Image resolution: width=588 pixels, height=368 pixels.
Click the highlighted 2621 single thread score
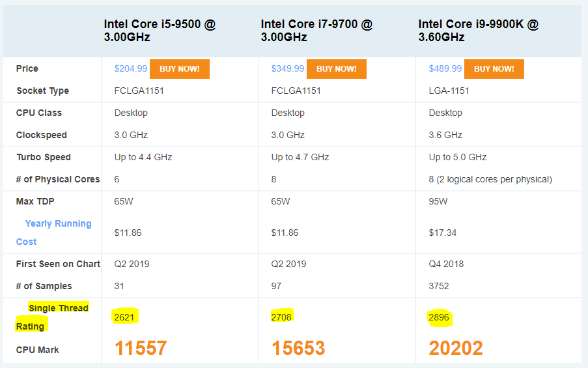[125, 317]
